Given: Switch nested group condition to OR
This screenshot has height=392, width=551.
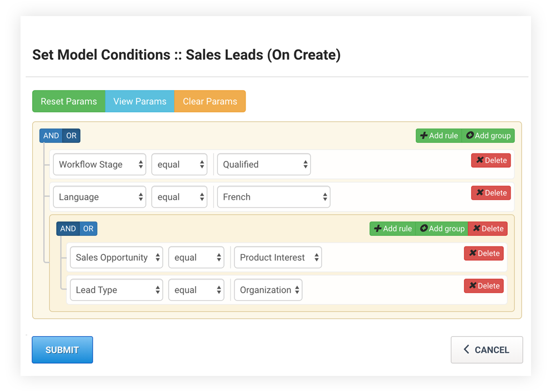Looking at the screenshot, I should [x=88, y=229].
